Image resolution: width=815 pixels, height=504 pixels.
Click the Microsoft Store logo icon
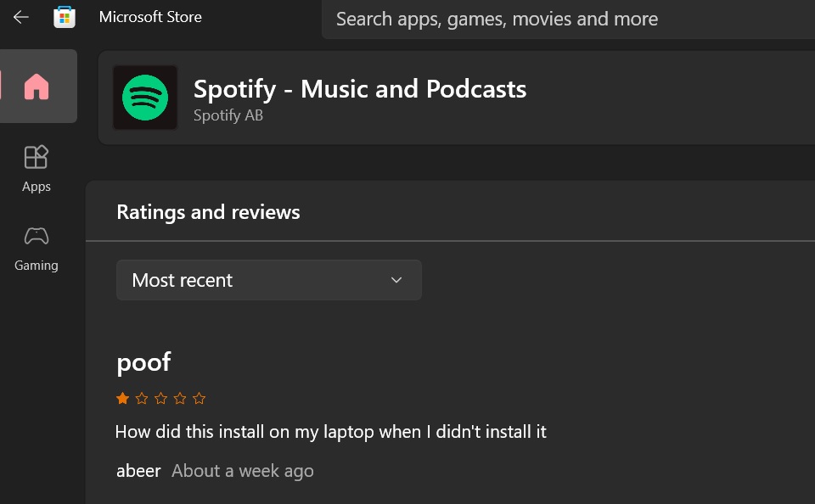tap(65, 17)
